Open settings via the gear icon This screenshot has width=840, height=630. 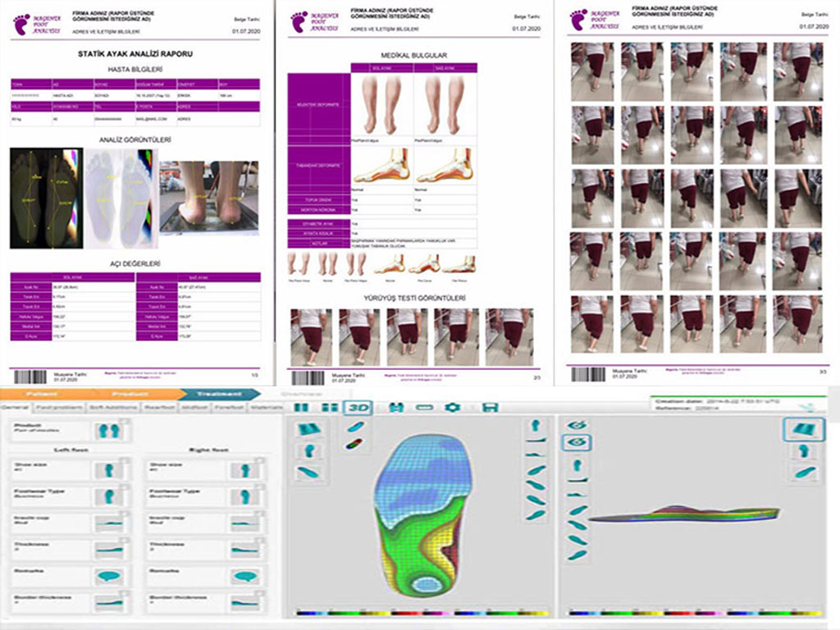pyautogui.click(x=452, y=408)
